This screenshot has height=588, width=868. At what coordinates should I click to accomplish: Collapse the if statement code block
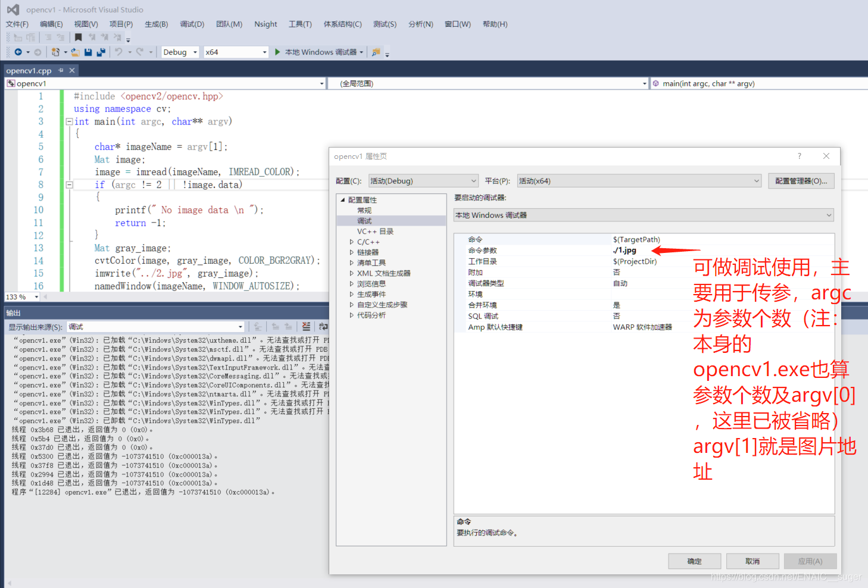point(69,184)
